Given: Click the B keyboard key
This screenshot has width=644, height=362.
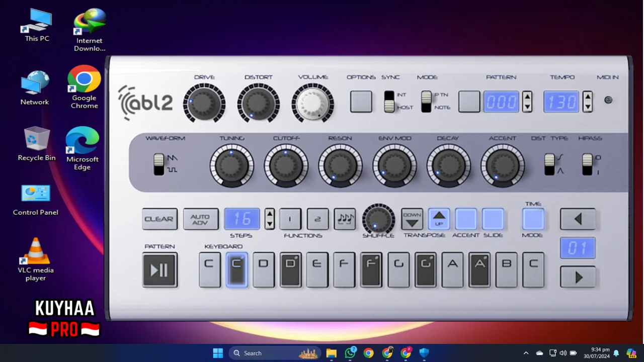Looking at the screenshot, I should pyautogui.click(x=507, y=270).
